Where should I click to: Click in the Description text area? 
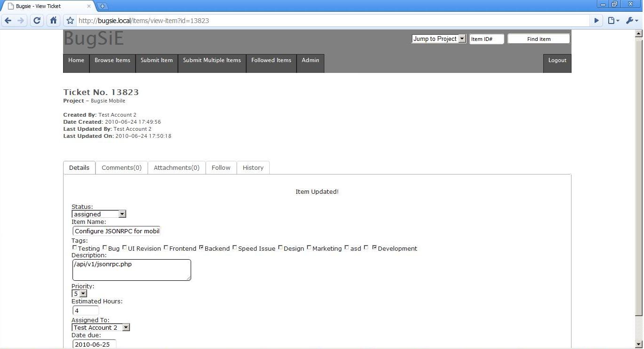(131, 270)
